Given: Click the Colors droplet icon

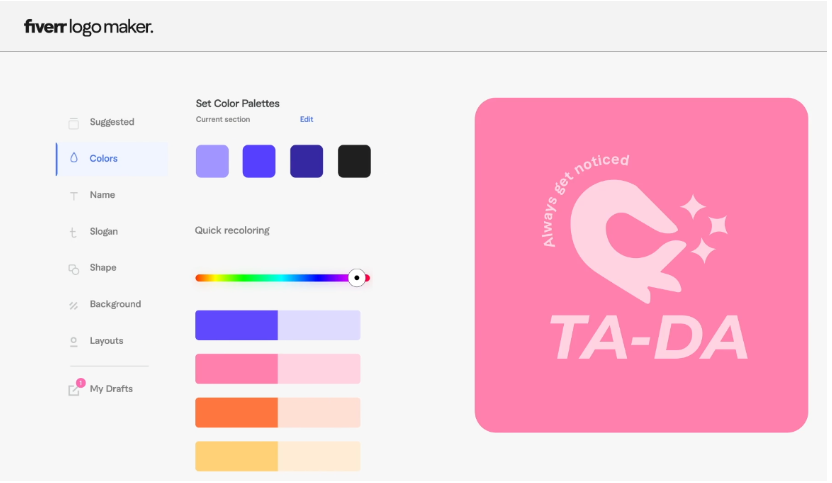Looking at the screenshot, I should click(x=74, y=158).
